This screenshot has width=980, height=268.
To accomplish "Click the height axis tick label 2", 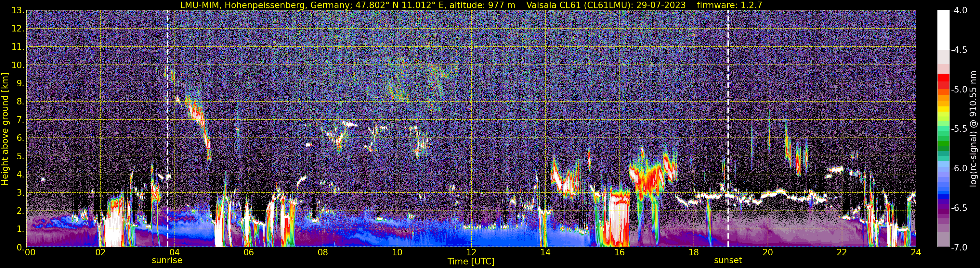I will [20, 211].
